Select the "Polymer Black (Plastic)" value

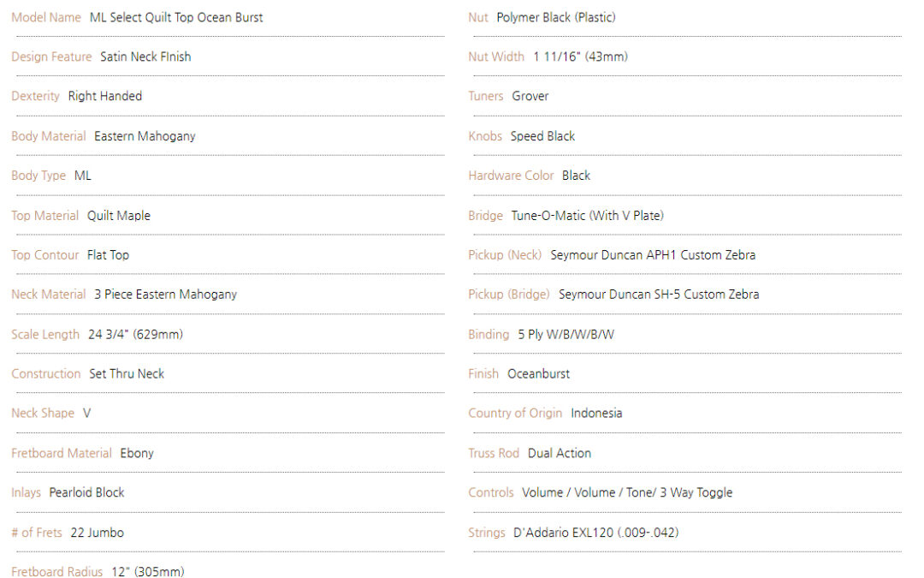tap(556, 18)
